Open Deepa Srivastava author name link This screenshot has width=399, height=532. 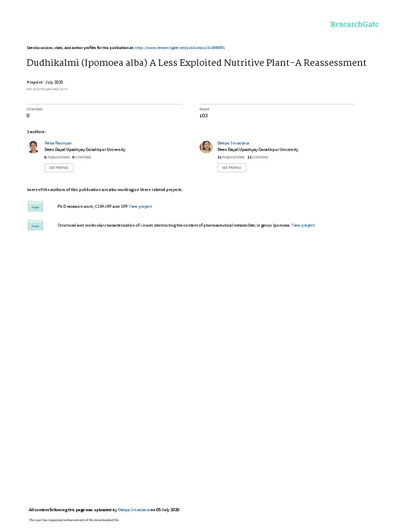[x=233, y=143]
